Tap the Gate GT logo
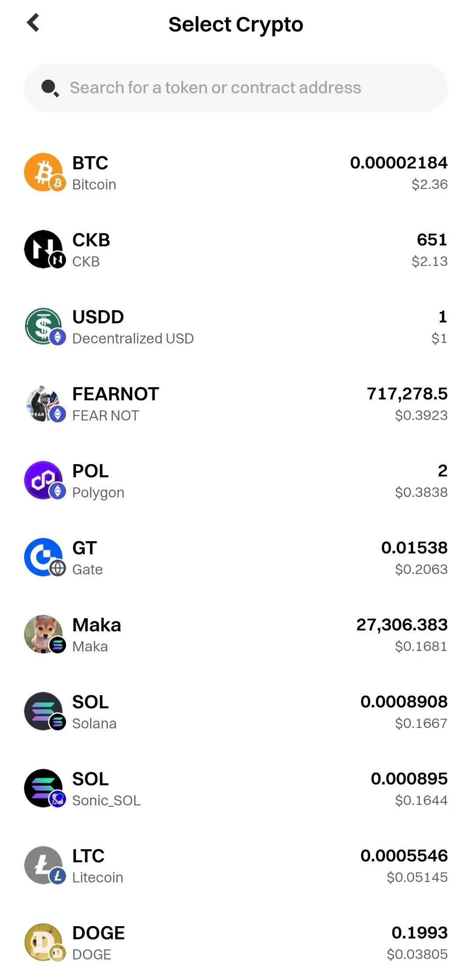The width and height of the screenshot is (472, 980). coord(43,557)
